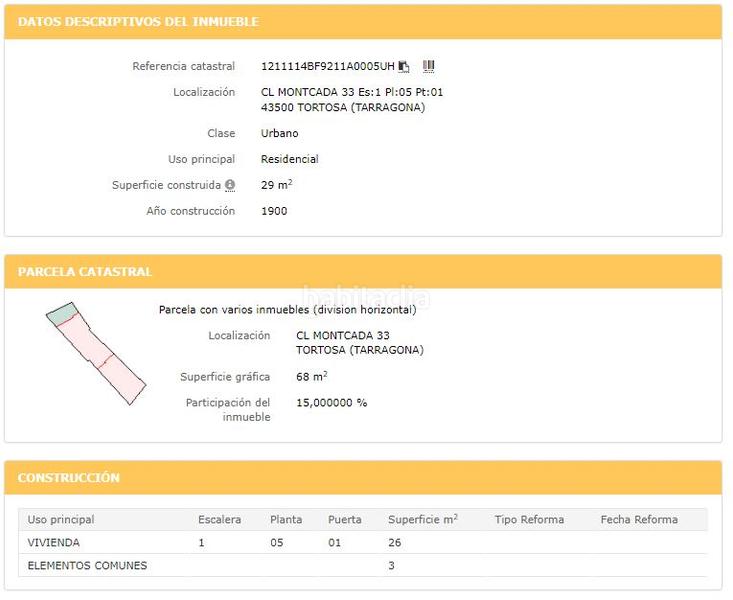Click the Fecha Reforma column header
Image resolution: width=733 pixels, height=600 pixels.
[639, 520]
